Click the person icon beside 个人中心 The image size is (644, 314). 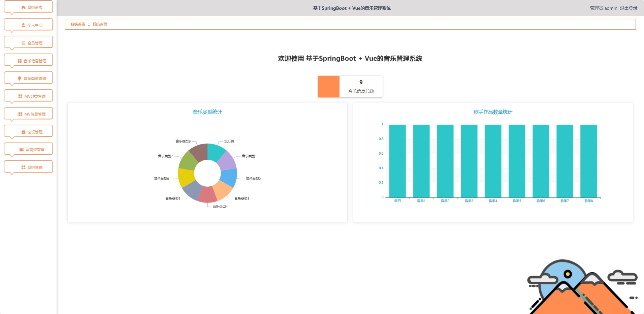(23, 25)
